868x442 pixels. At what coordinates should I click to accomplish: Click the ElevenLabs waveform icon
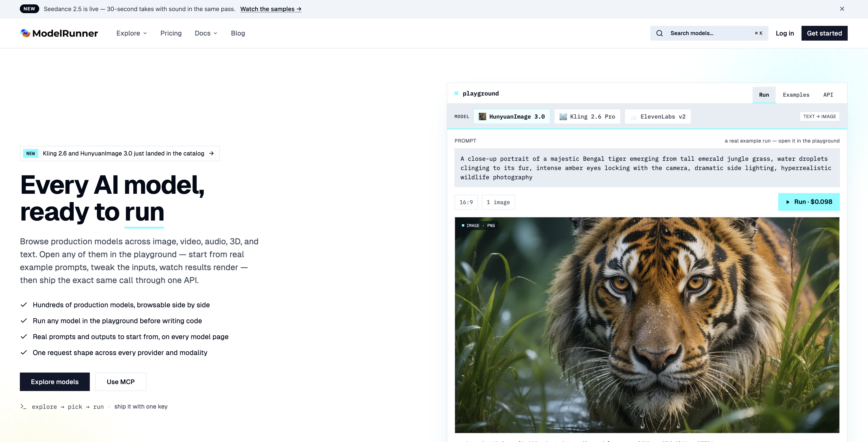point(633,117)
